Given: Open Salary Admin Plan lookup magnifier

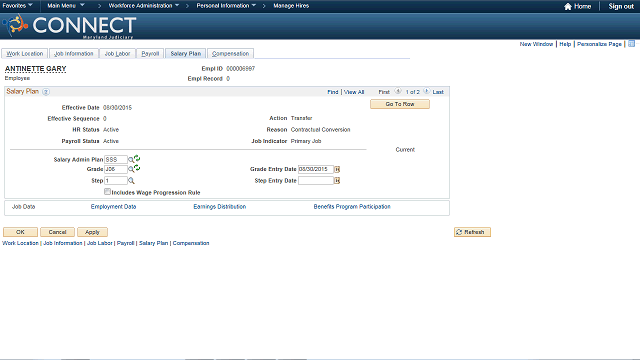Looking at the screenshot, I should tap(131, 160).
